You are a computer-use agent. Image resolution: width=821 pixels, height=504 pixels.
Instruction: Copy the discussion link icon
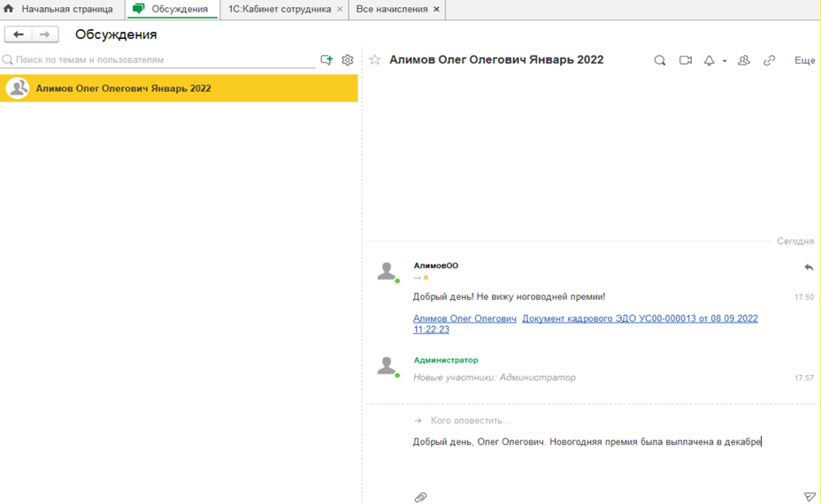(770, 61)
